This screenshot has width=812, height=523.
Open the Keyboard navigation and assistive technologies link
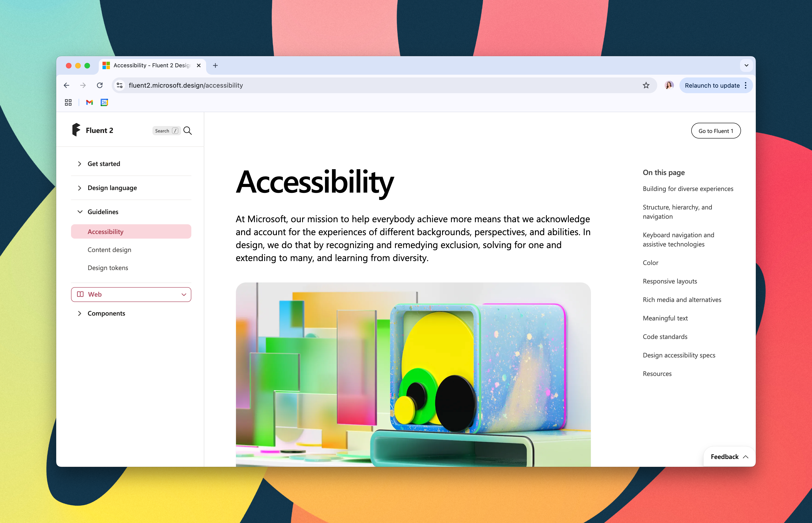coord(678,240)
